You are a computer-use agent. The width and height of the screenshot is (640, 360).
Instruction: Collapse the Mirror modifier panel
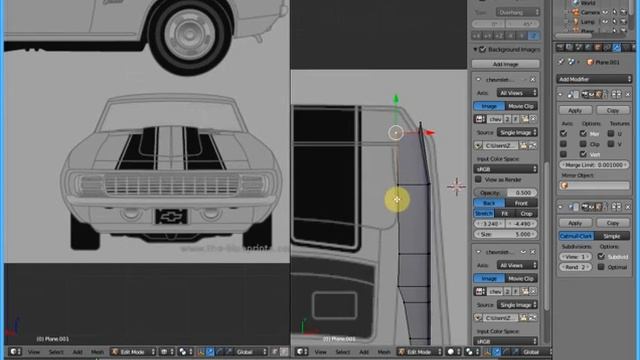[560, 95]
